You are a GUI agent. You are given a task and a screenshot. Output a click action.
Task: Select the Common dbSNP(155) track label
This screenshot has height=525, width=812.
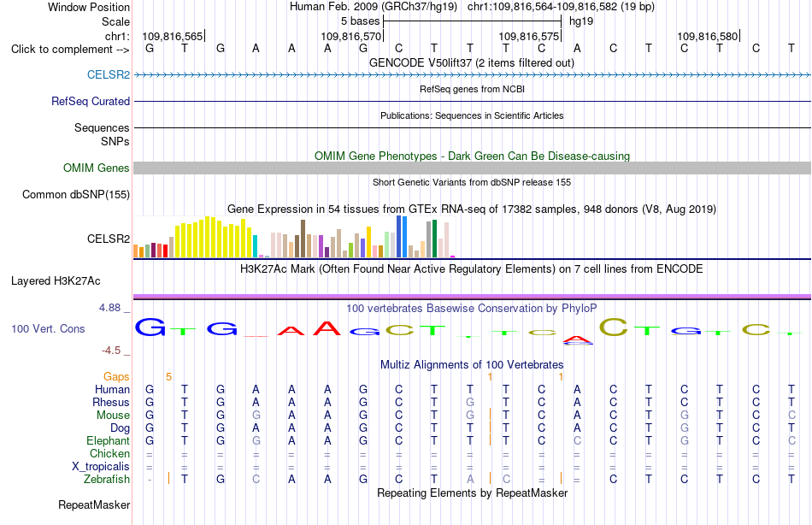tap(76, 194)
